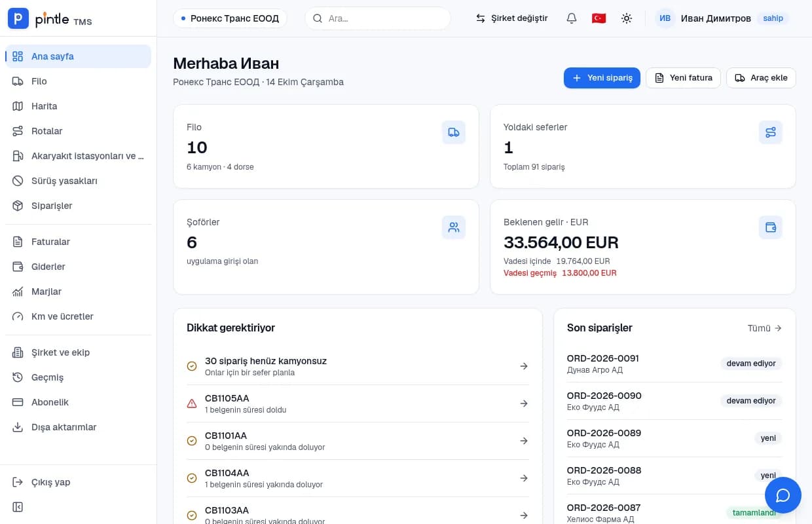This screenshot has width=812, height=524.
Task: Click the Pintle TMS logo icon
Action: click(x=18, y=18)
